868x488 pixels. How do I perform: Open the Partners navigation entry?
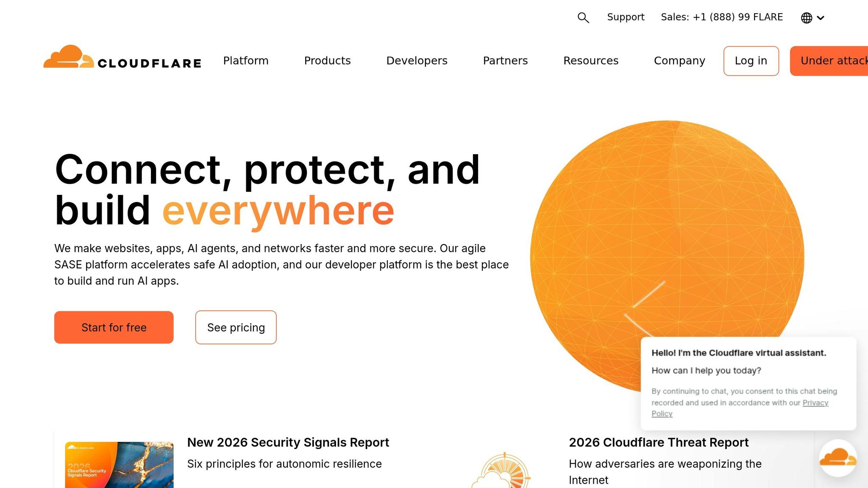[505, 61]
